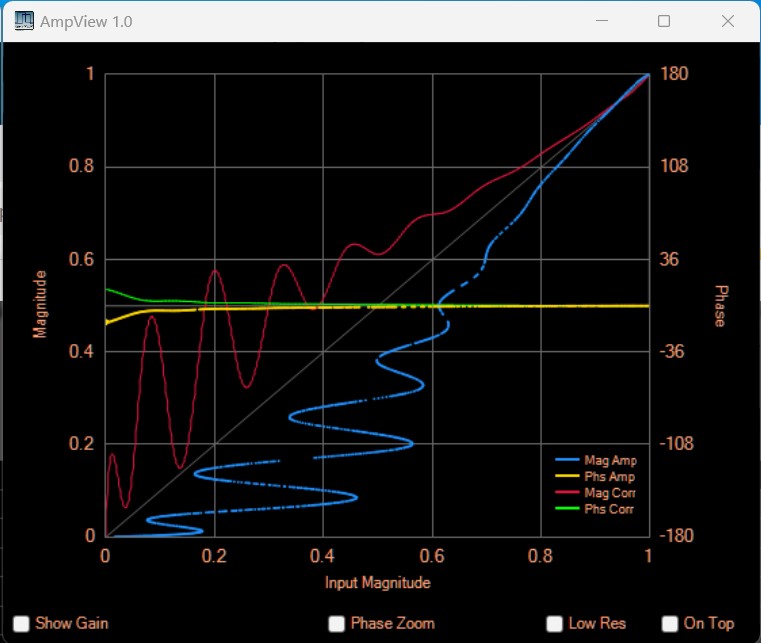Enable the Show Gain checkbox
The height and width of the screenshot is (643, 761).
coord(21,624)
